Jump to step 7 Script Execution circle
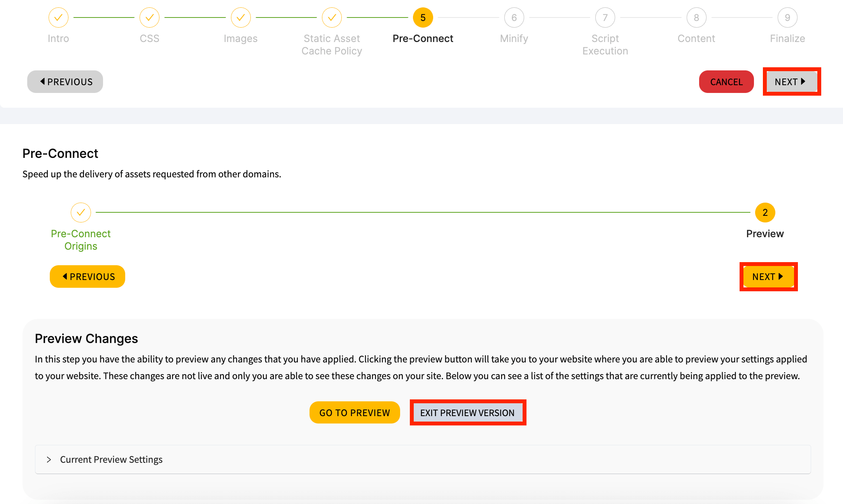This screenshot has width=843, height=504. pyautogui.click(x=605, y=17)
